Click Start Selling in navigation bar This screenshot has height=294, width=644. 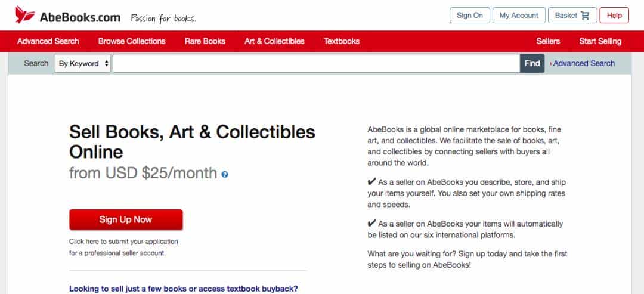coord(600,41)
